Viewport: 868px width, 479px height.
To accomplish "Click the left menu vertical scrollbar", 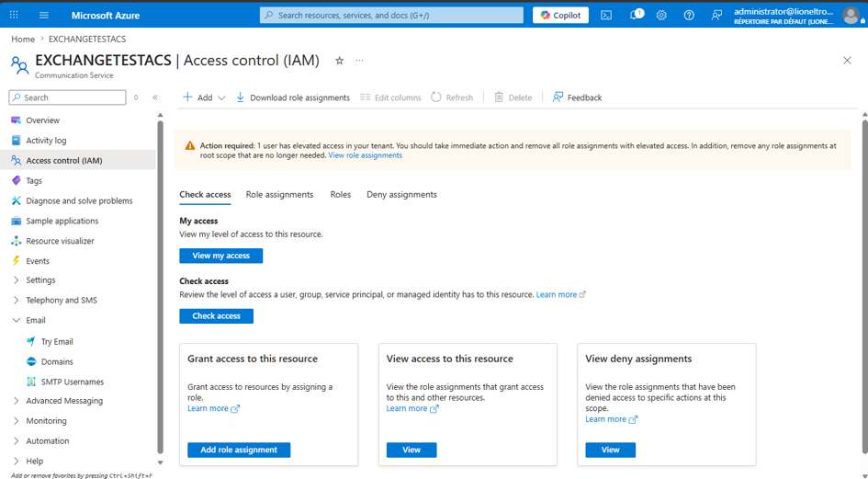I will point(160,287).
